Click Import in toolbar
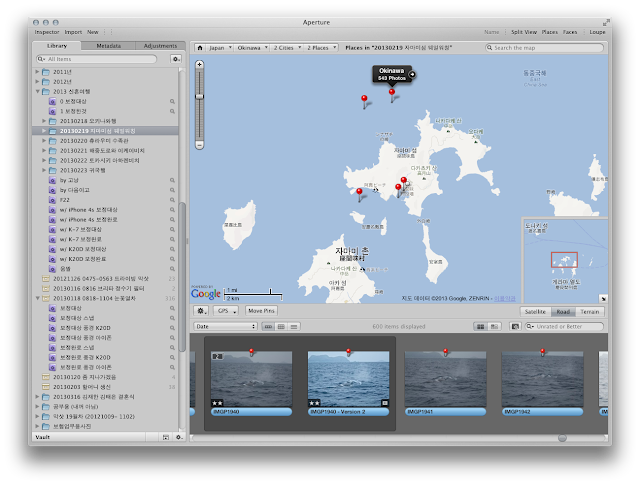 pos(73,32)
